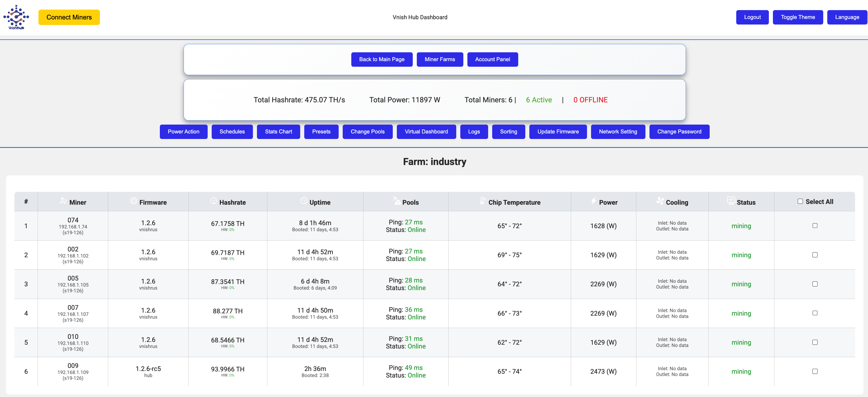This screenshot has width=868, height=397.
Task: Click Change Password
Action: click(x=679, y=132)
